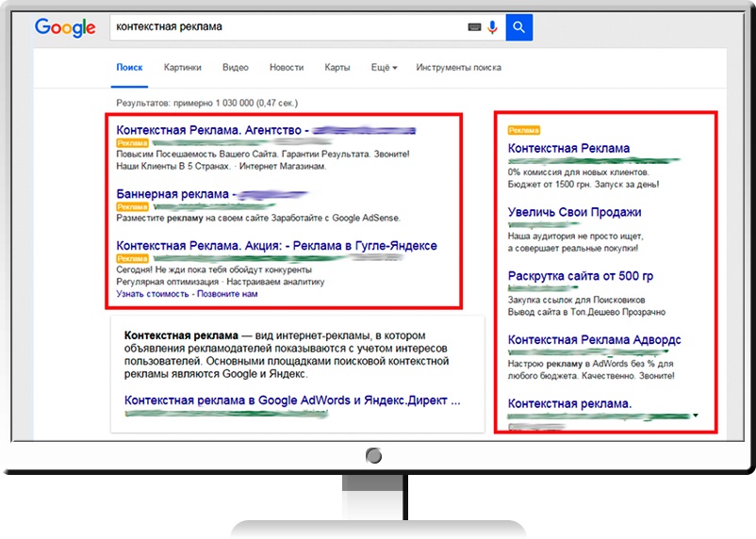Expand the Ещё dropdown menu
Screen dimensions: 756x539
coord(384,68)
